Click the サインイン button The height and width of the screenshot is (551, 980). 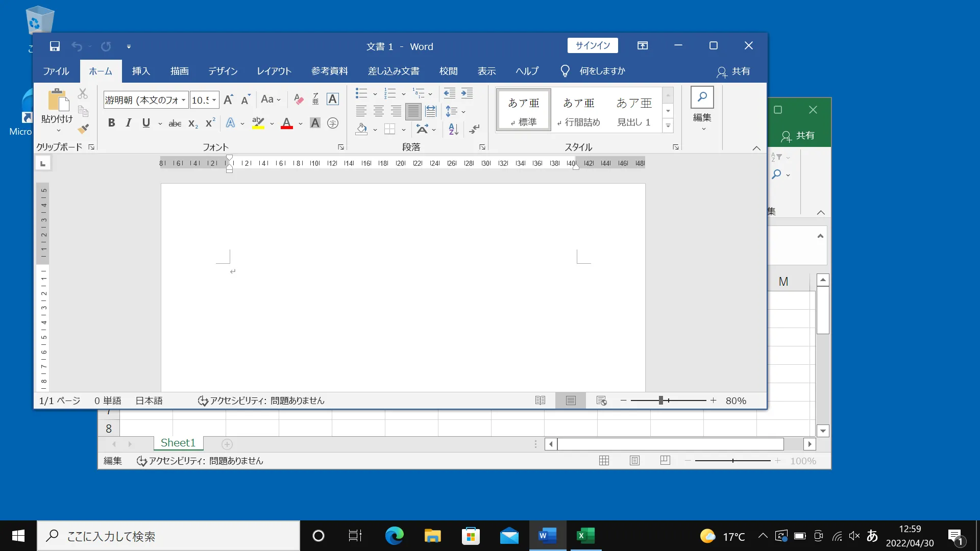click(592, 45)
